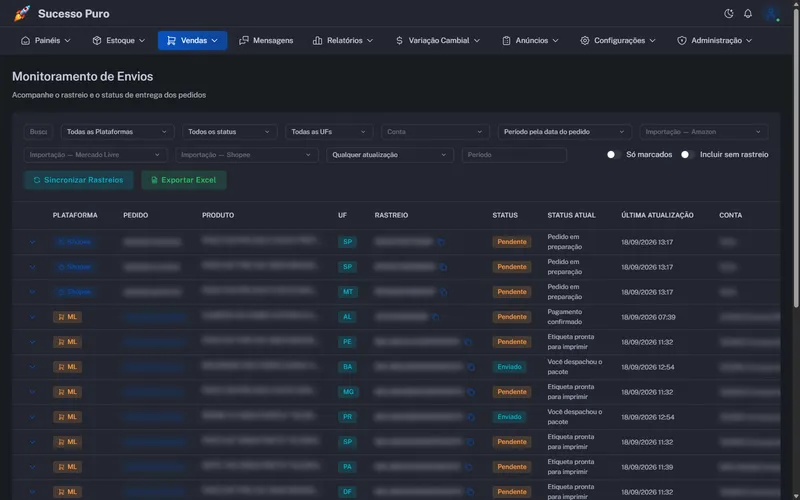Screen dimensions: 800x500
Task: Expand the row with UF AL
Action: pyautogui.click(x=32, y=317)
